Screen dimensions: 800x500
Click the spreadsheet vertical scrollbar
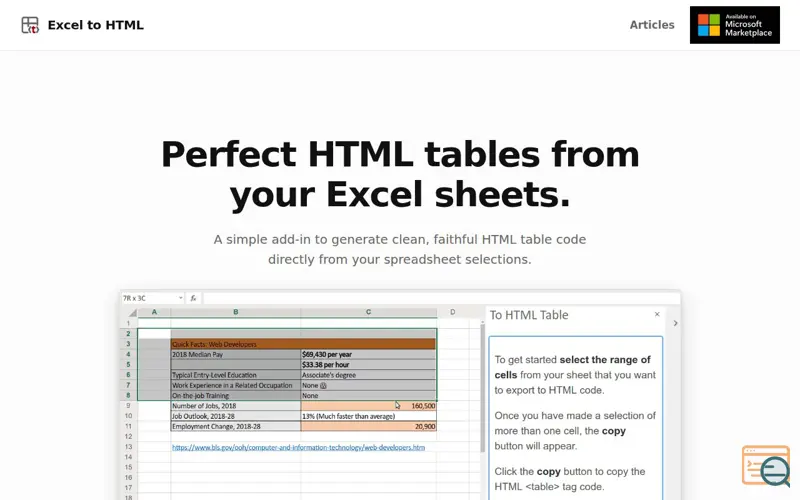click(x=482, y=388)
